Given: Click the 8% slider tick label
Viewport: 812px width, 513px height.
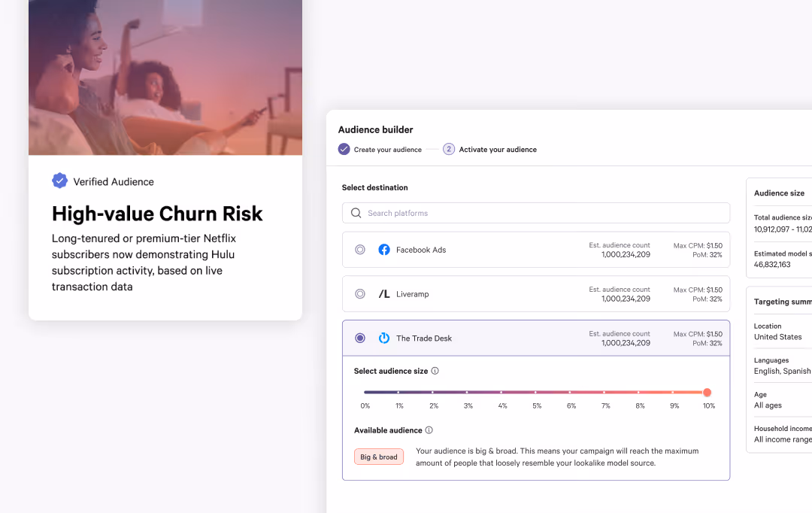Looking at the screenshot, I should 640,405.
